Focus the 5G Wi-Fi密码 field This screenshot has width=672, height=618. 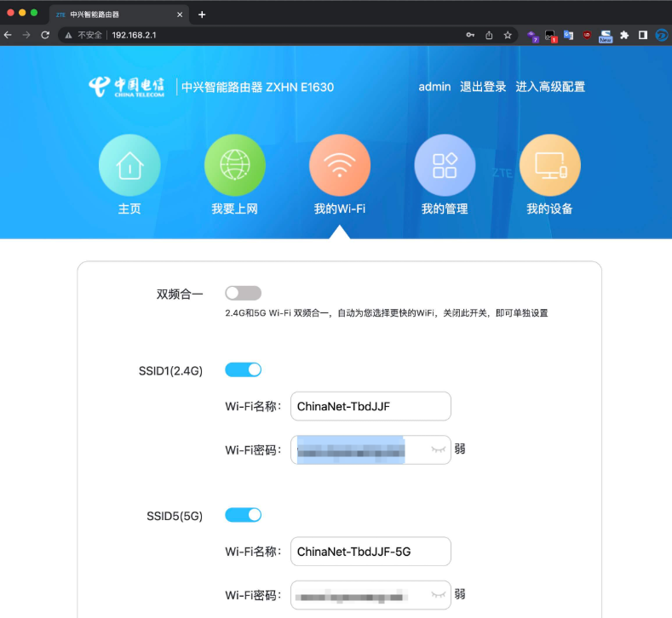(x=370, y=595)
